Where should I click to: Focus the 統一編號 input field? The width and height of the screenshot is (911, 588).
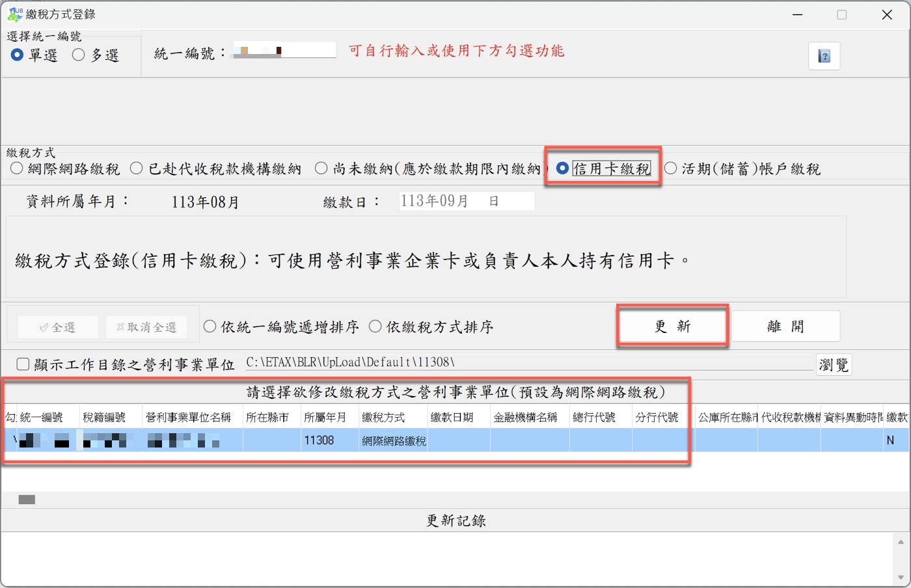pos(284,50)
